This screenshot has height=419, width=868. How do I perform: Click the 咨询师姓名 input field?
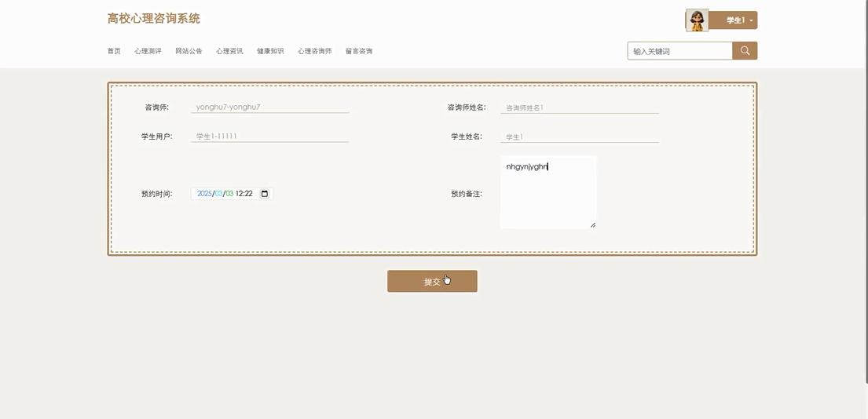click(579, 107)
